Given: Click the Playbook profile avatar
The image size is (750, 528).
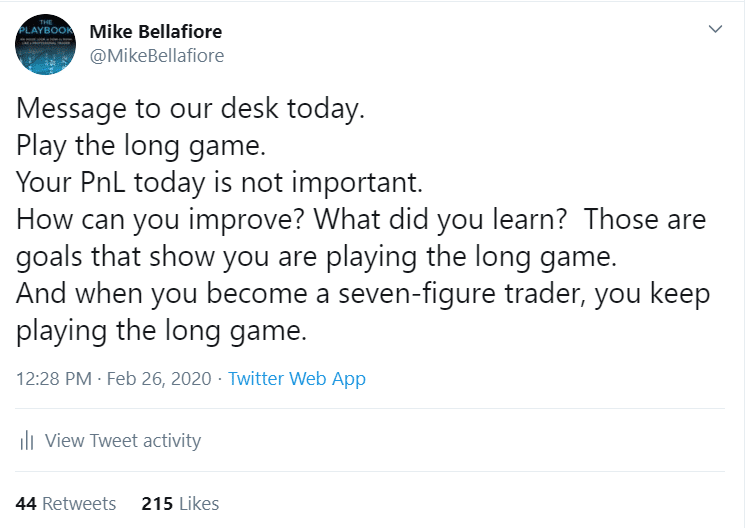Looking at the screenshot, I should point(45,43).
